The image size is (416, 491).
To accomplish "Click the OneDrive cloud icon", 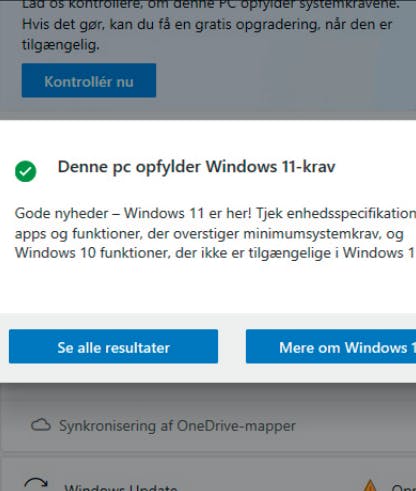I will [41, 425].
